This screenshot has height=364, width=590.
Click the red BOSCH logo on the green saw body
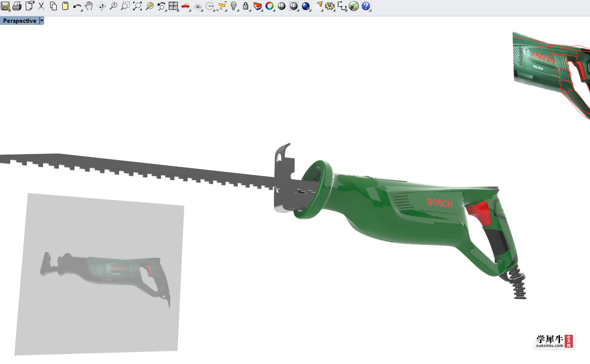(440, 203)
